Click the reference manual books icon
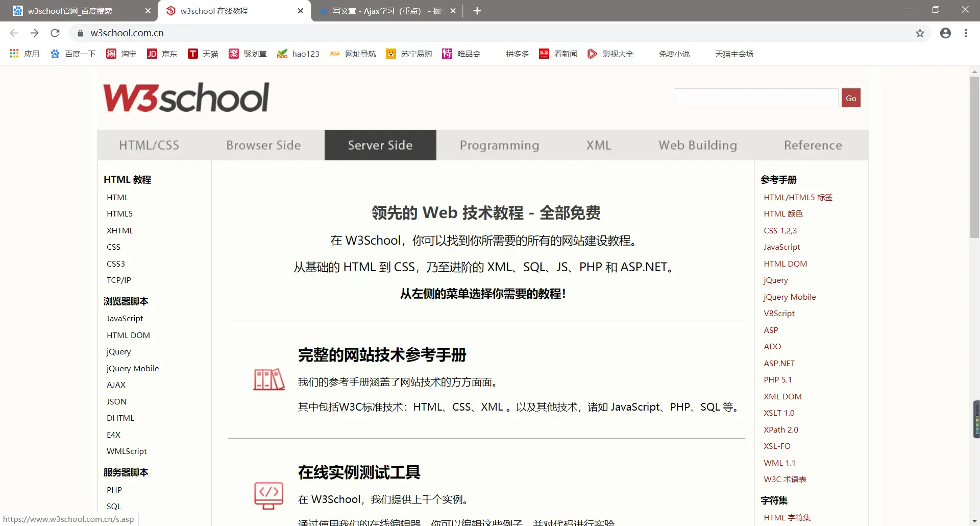The height and width of the screenshot is (526, 980). 269,379
